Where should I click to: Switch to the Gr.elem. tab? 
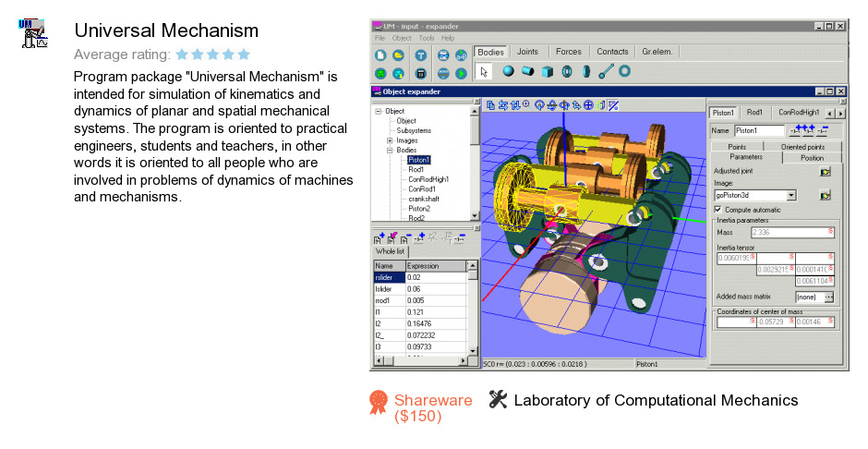657,52
